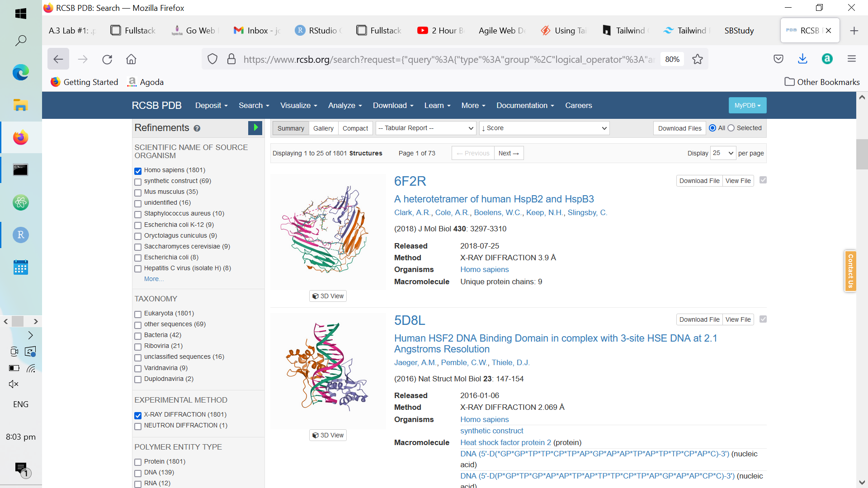This screenshot has width=868, height=488.
Task: Click the browser shield tracking protection icon
Action: tap(212, 59)
